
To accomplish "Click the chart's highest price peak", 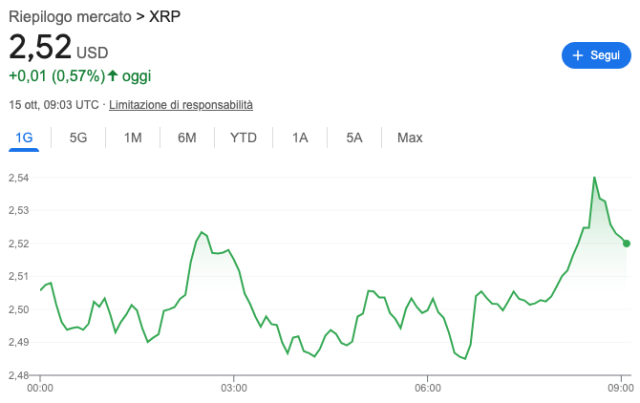I will click(595, 178).
